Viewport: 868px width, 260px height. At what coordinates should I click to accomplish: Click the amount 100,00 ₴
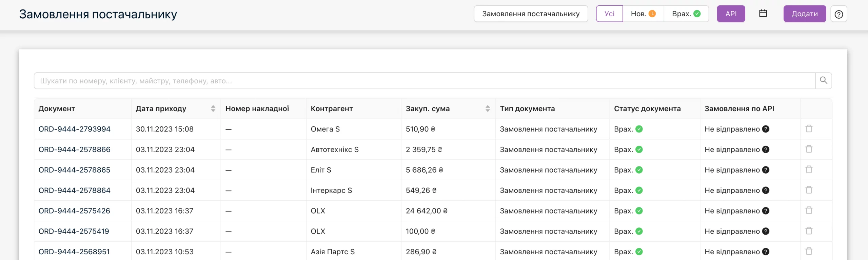tap(420, 231)
